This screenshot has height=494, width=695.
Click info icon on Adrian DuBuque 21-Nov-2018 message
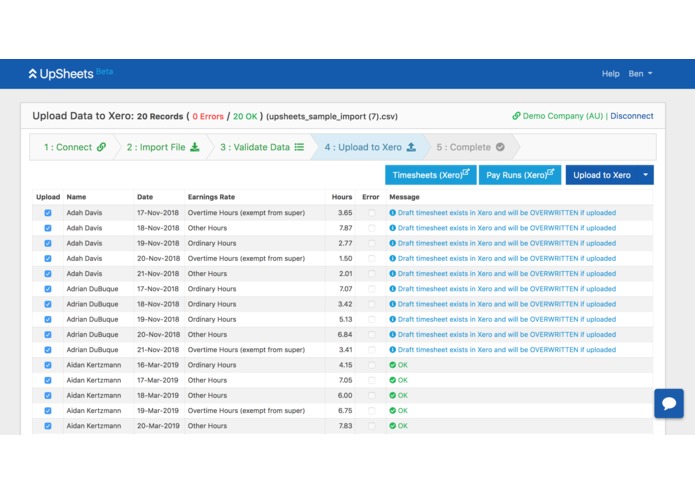[392, 350]
